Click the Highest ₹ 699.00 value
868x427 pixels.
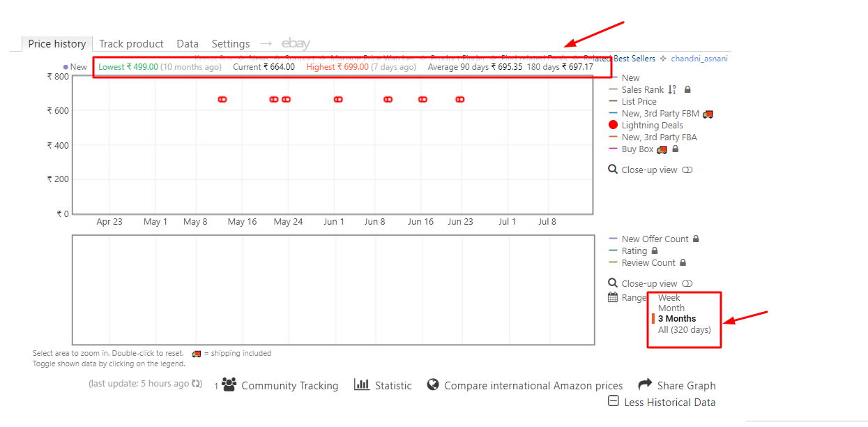tap(337, 67)
